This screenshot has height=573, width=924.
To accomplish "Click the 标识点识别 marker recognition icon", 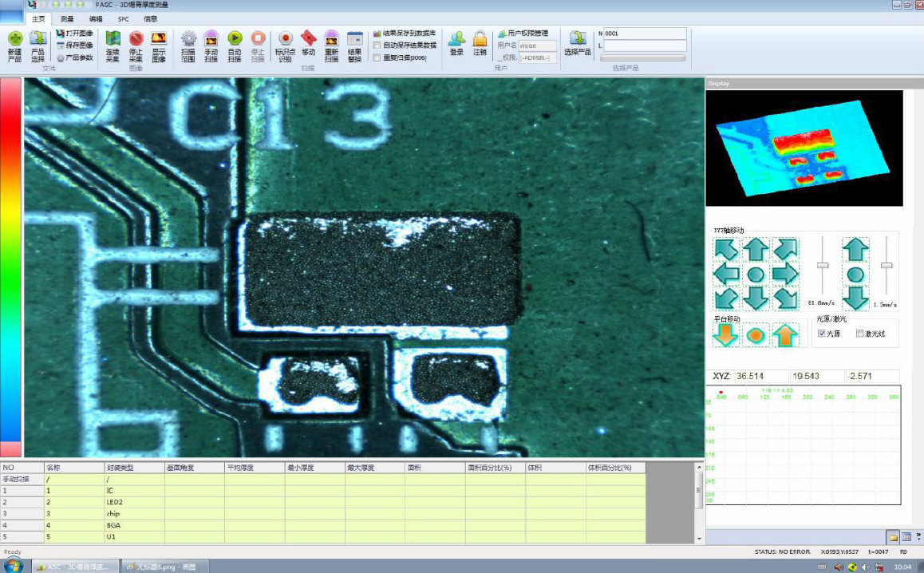I will coord(285,39).
